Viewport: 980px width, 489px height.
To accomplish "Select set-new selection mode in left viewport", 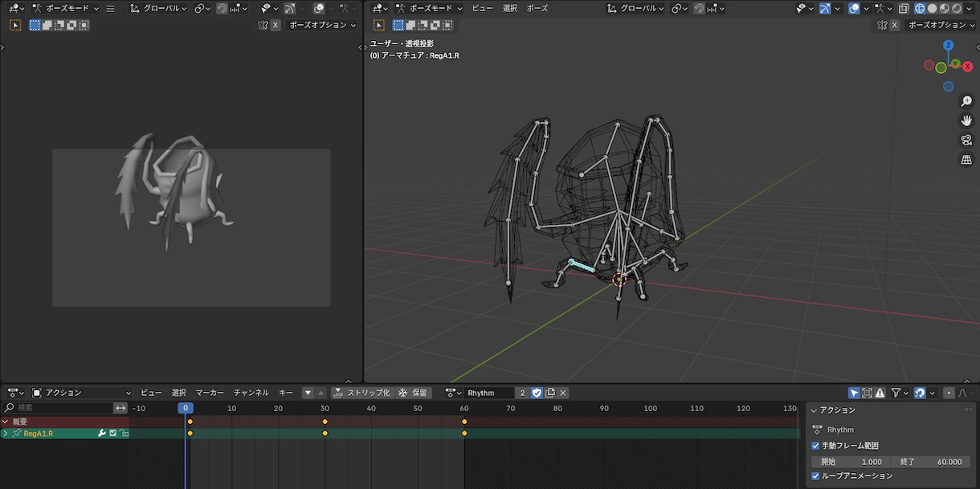I will pos(35,25).
